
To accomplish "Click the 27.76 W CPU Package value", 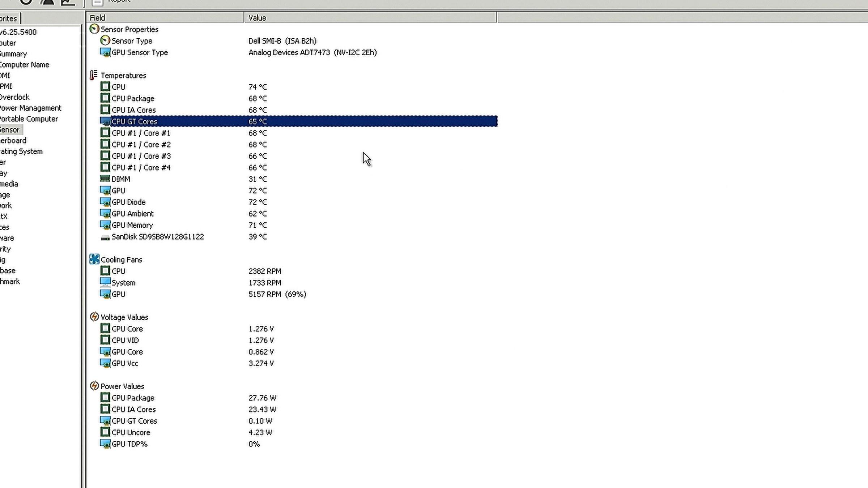I will (262, 398).
